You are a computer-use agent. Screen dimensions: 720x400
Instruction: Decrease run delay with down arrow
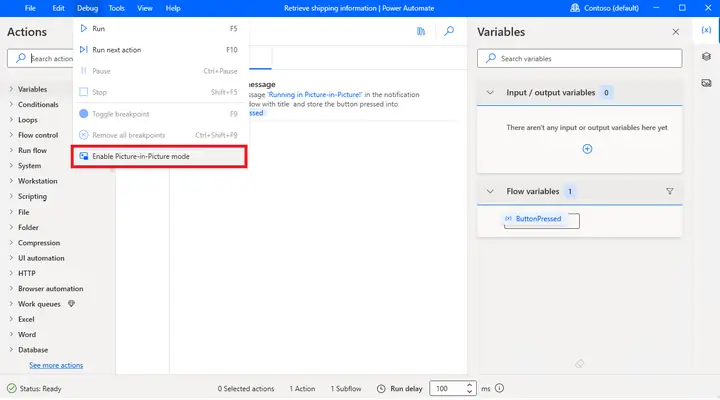pyautogui.click(x=469, y=392)
